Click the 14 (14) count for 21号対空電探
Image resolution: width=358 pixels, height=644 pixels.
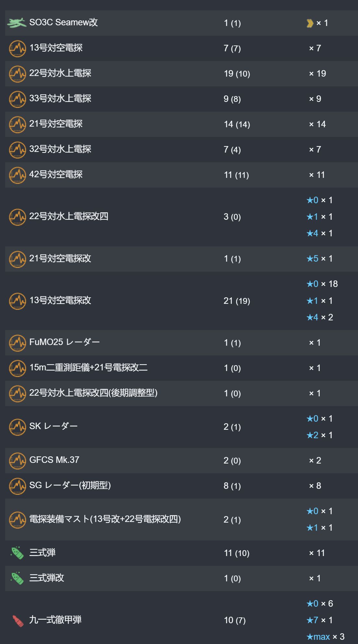pyautogui.click(x=237, y=124)
